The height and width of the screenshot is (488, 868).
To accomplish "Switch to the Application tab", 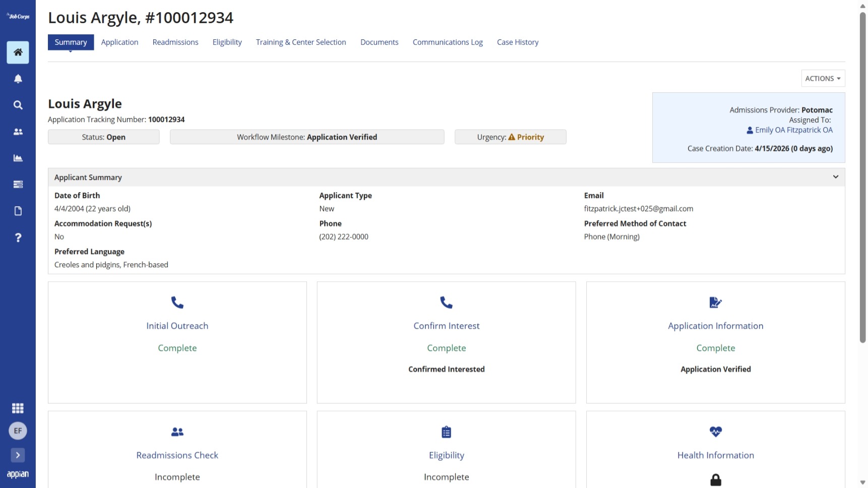I will point(119,42).
